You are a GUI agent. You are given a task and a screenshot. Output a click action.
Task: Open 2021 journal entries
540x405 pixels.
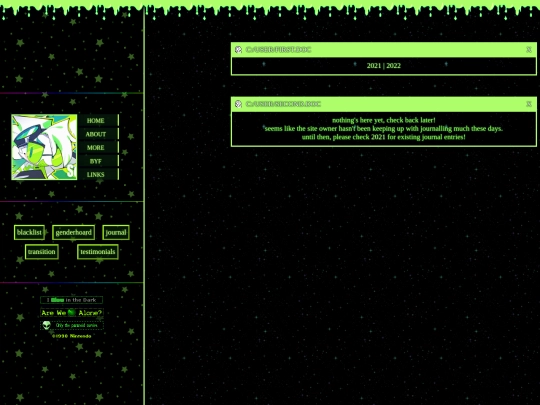click(x=374, y=65)
